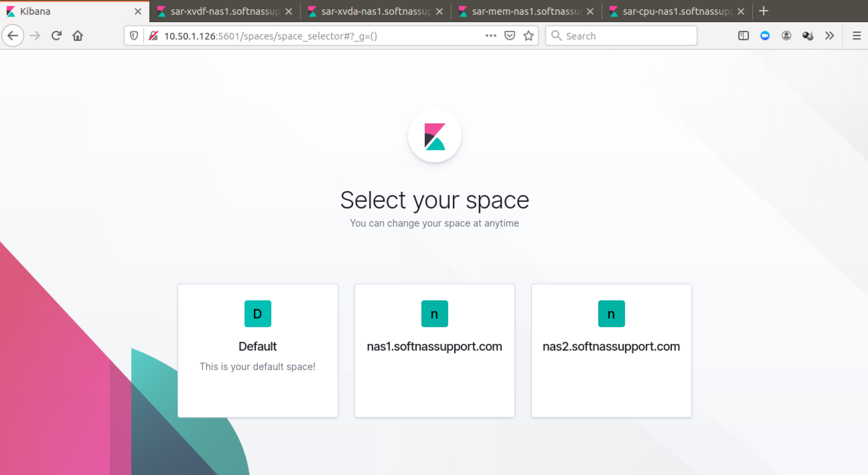
Task: Choose the nas1.softnassupport.com space
Action: (x=434, y=350)
